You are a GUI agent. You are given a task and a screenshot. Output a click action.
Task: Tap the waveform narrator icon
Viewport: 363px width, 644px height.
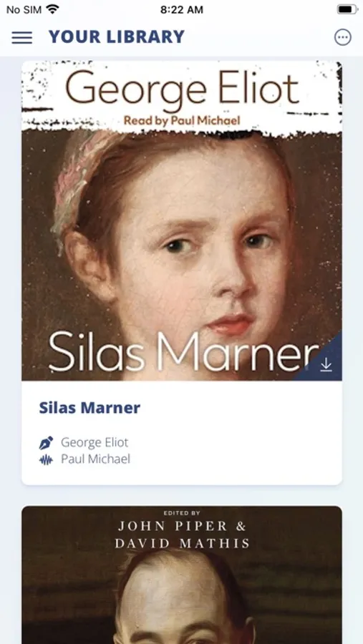tap(46, 459)
